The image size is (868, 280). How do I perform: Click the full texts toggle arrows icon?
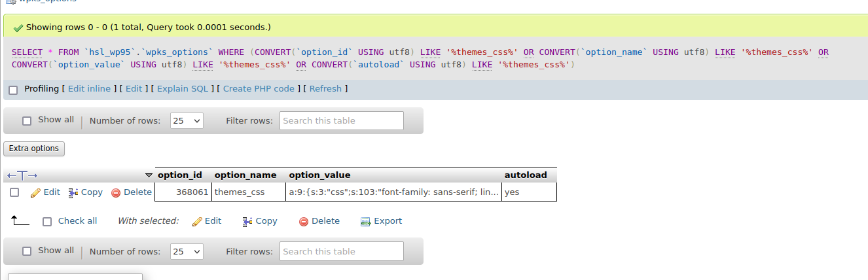[22, 175]
